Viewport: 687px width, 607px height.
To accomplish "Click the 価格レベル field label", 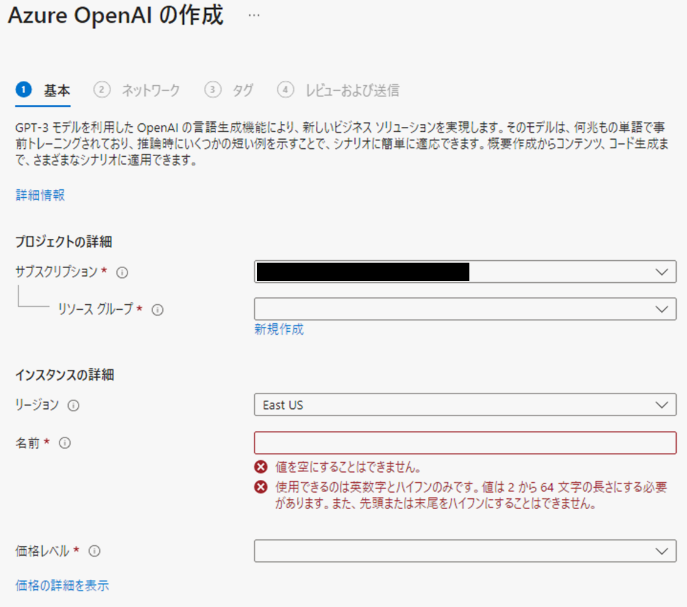I will [42, 551].
